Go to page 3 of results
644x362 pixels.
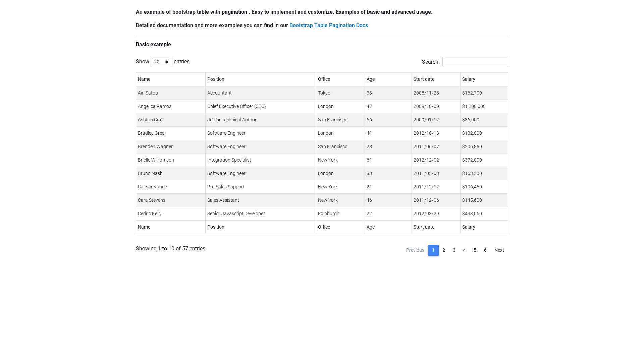point(454,250)
